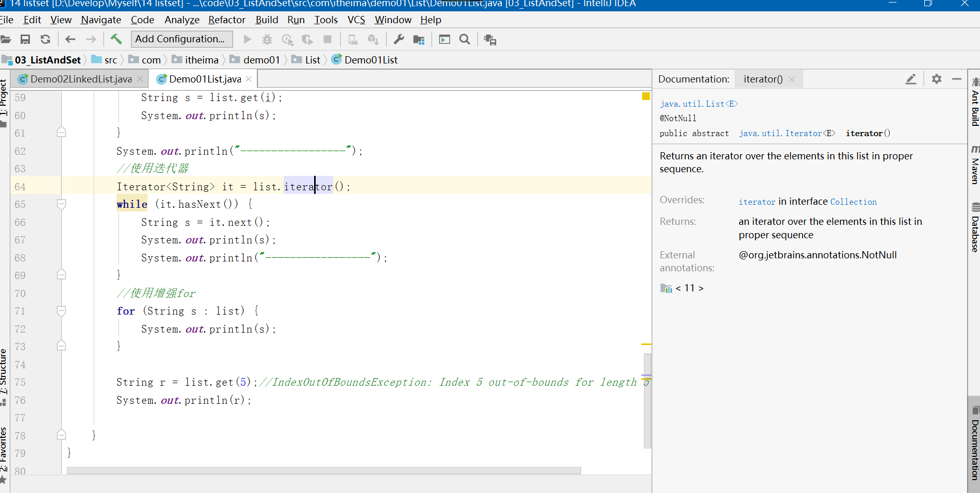Click the Run Anything terminal icon
This screenshot has width=980, height=493.
click(445, 39)
